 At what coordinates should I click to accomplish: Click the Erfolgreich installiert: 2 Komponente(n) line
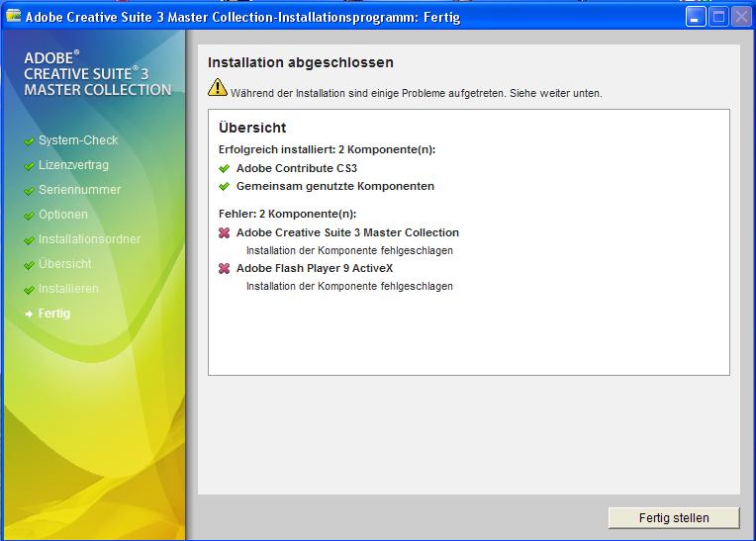(327, 149)
